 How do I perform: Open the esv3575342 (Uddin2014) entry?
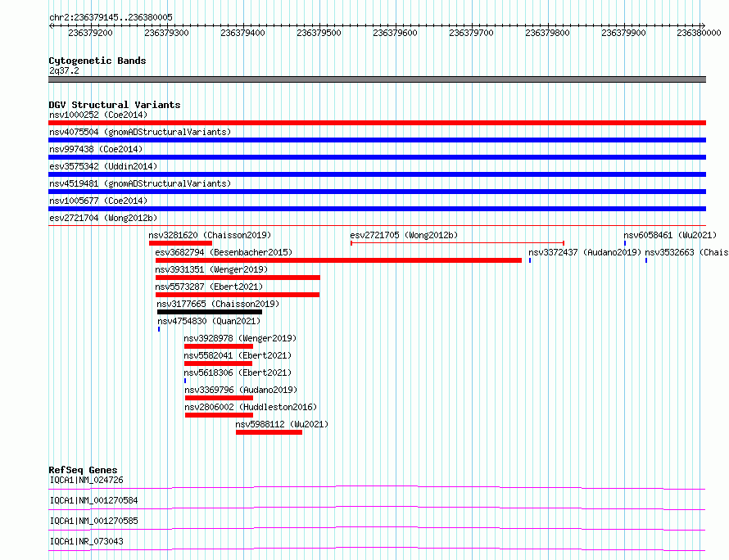pyautogui.click(x=103, y=166)
